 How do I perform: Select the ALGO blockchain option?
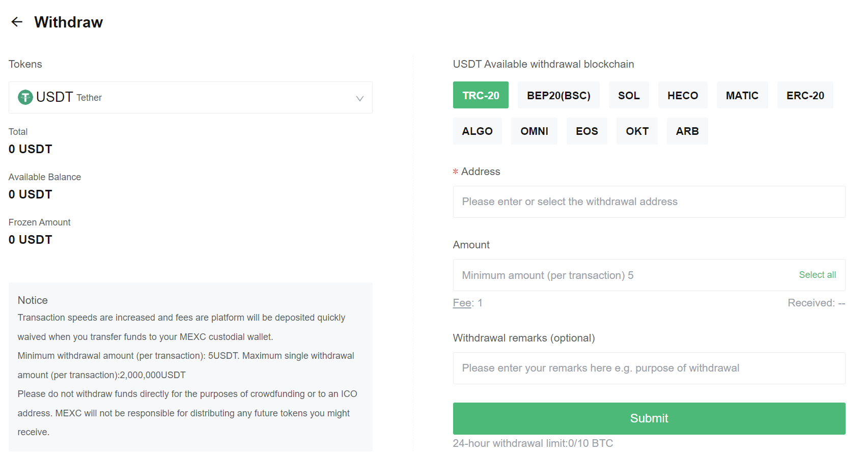(477, 131)
